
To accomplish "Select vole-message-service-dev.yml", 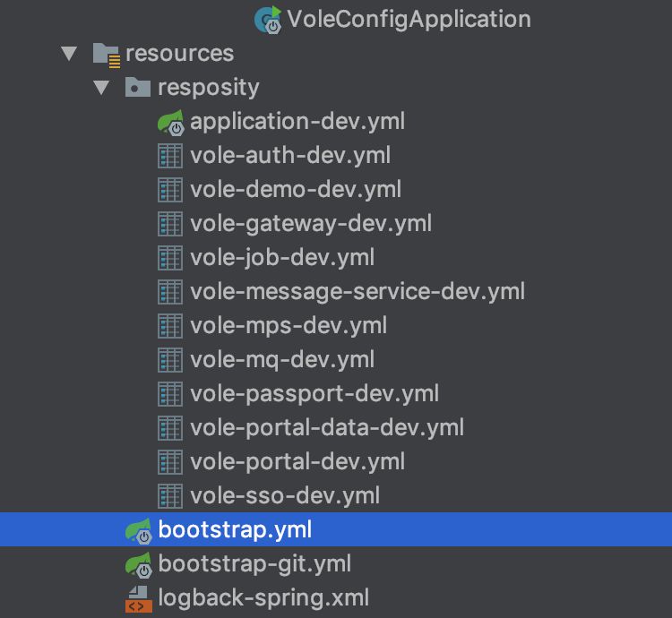I will coord(358,292).
